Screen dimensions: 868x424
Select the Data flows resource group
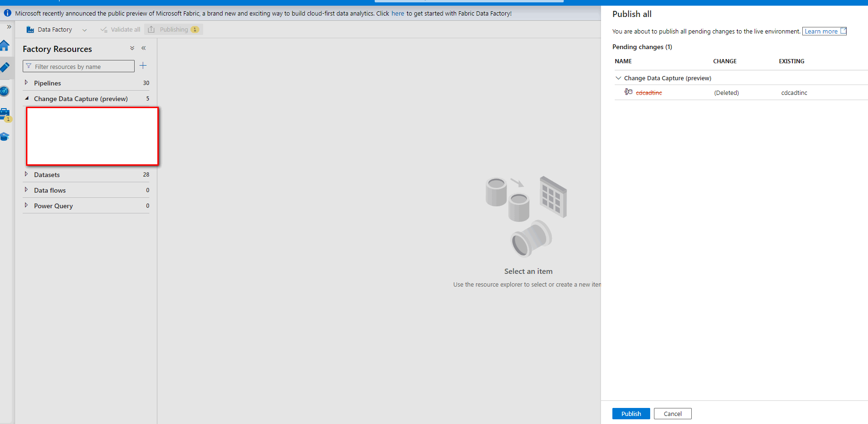coord(50,190)
